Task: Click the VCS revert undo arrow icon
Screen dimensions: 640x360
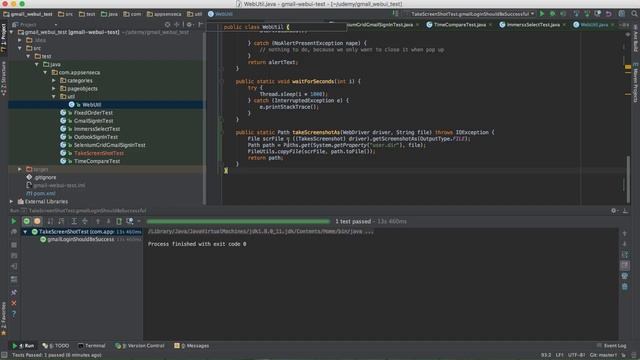Action: click(609, 14)
